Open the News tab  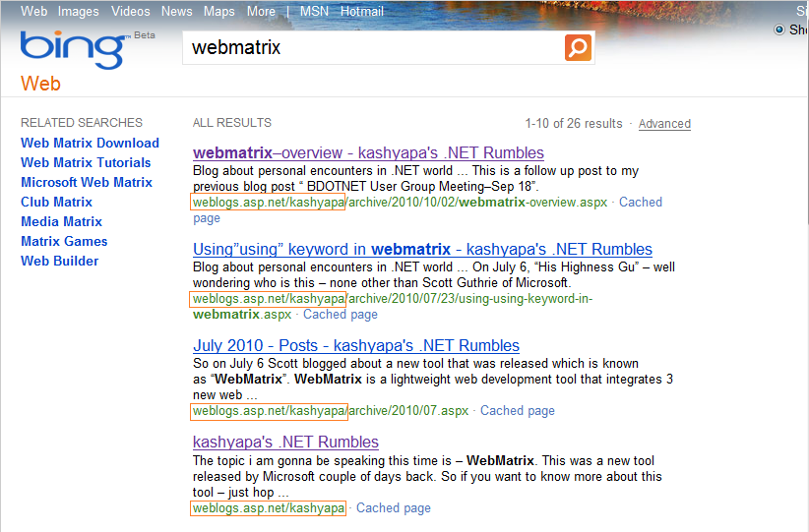pyautogui.click(x=176, y=11)
